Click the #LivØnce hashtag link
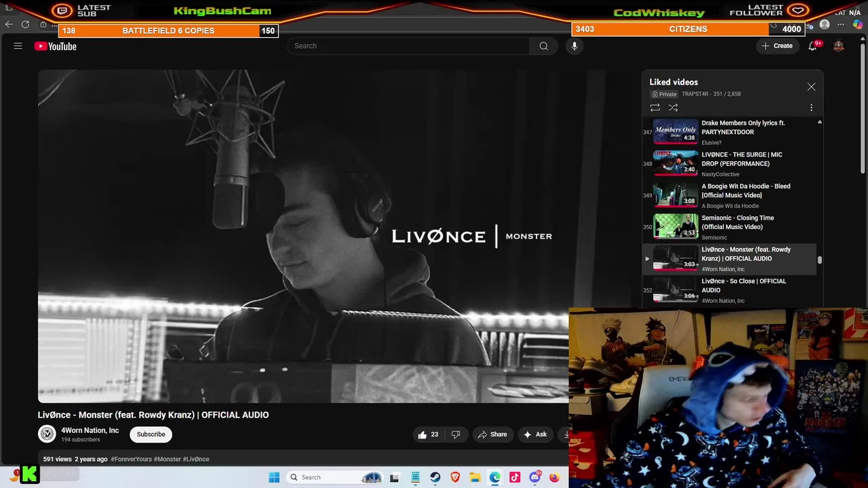Viewport: 868px width, 488px height. [196, 459]
